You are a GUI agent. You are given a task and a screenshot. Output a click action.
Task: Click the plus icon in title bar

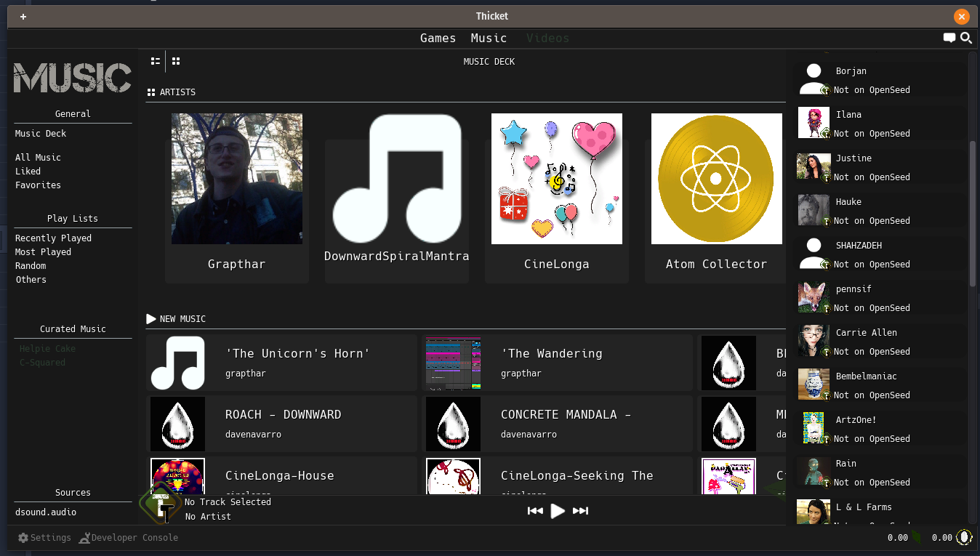23,17
